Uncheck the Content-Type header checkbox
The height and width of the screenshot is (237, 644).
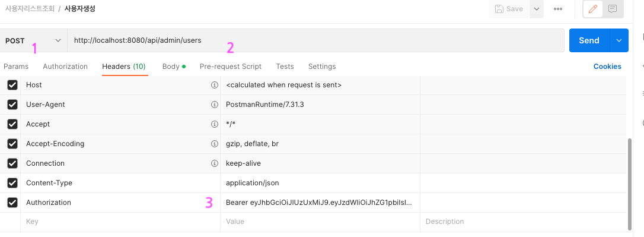click(x=12, y=183)
